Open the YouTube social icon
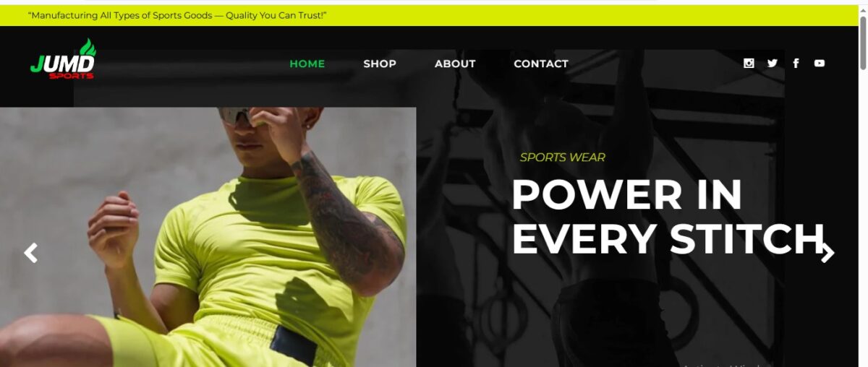This screenshot has width=868, height=367. click(820, 64)
